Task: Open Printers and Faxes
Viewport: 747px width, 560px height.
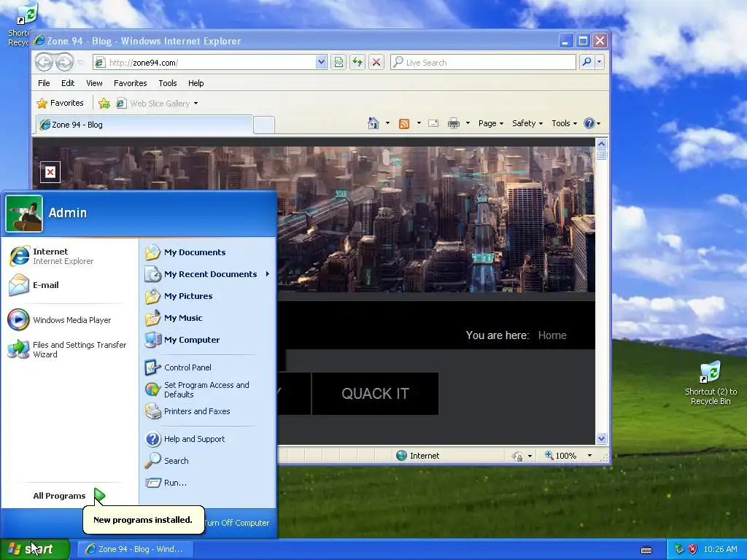Action: [207, 411]
